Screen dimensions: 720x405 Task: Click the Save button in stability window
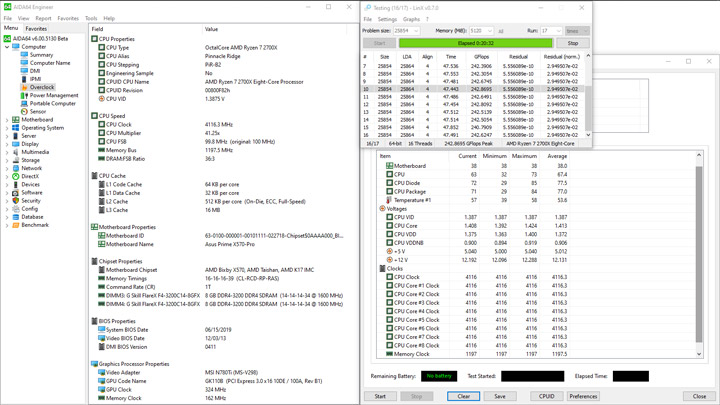point(500,396)
